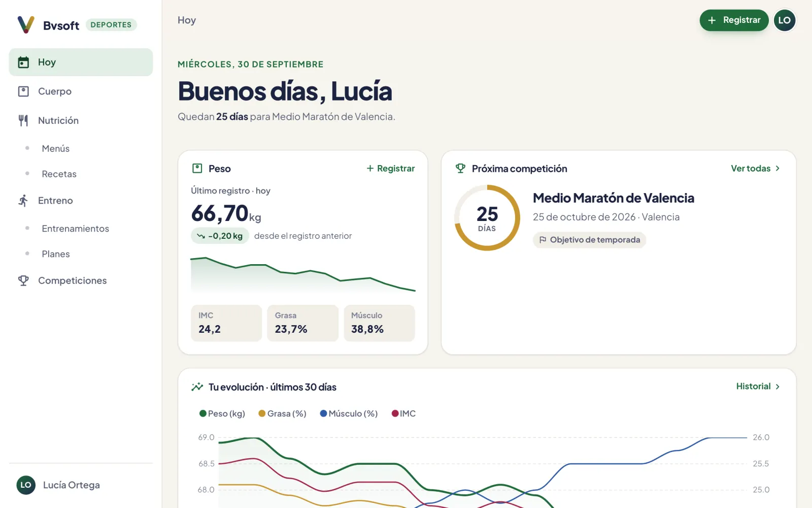This screenshot has height=508, width=812.
Task: Open Competiciones in the sidebar
Action: coord(81,280)
